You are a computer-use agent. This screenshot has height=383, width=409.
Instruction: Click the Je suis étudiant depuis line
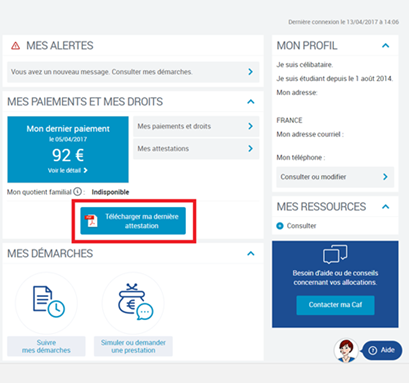[335, 79]
